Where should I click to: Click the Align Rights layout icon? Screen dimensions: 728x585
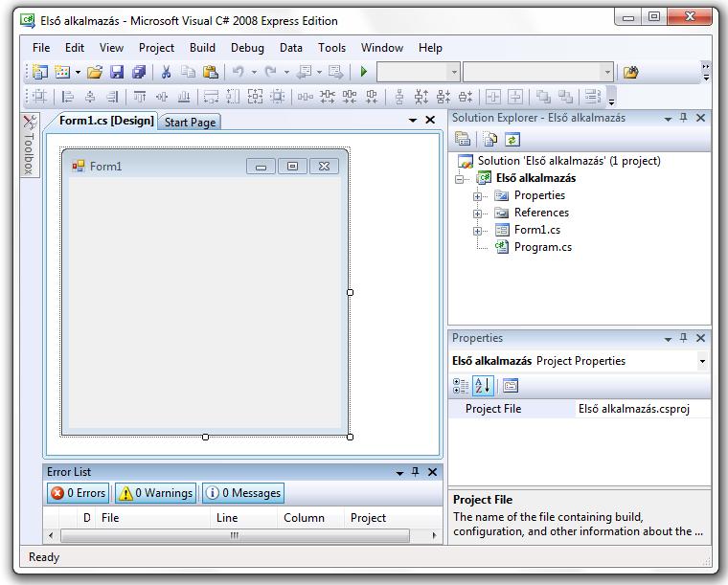(112, 97)
